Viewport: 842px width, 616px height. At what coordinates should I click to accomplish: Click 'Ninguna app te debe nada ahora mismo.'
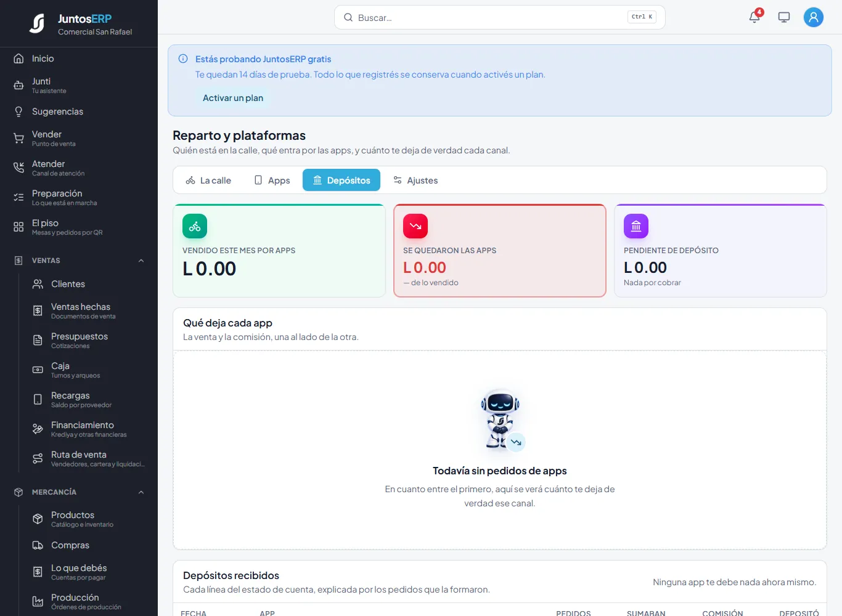[735, 582]
